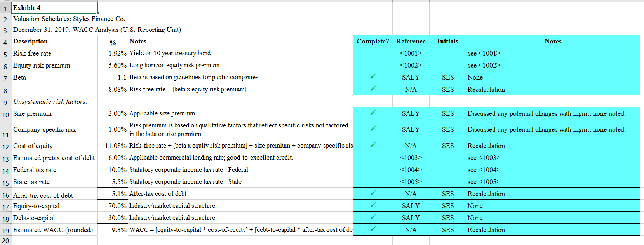
Task: Click the 5.60% value cell
Action: coord(113,65)
